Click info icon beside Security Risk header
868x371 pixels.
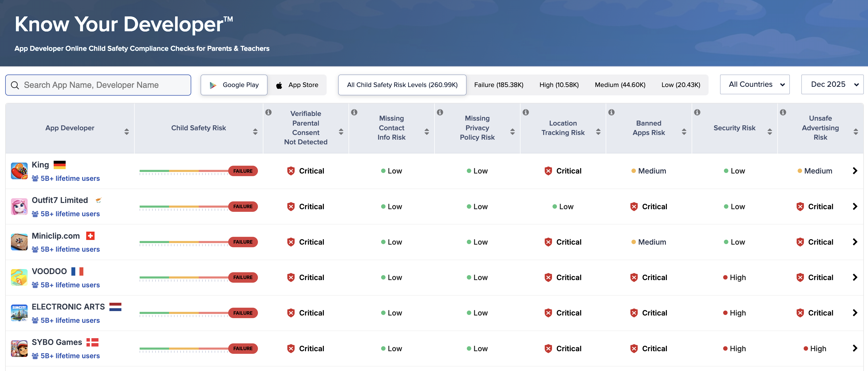point(697,112)
